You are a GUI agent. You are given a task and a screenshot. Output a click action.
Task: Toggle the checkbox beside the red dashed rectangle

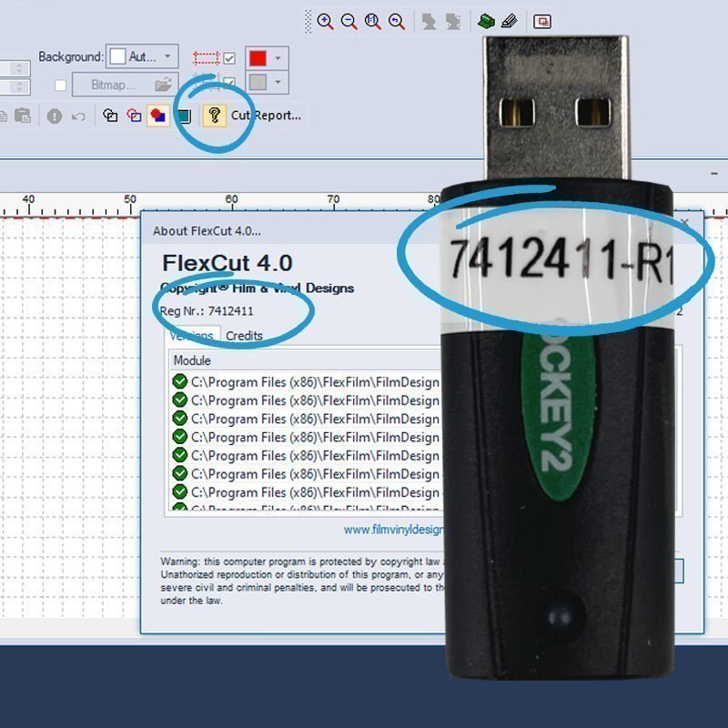click(x=229, y=58)
